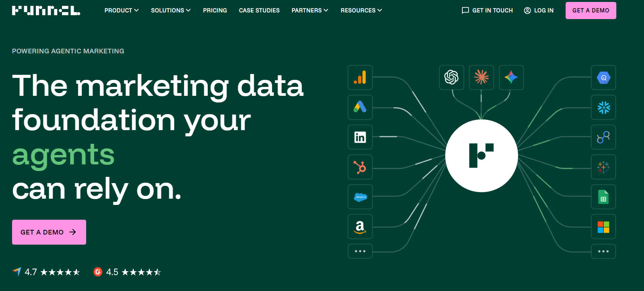Image resolution: width=644 pixels, height=291 pixels.
Task: Select the Google Sheets icon
Action: tap(603, 197)
